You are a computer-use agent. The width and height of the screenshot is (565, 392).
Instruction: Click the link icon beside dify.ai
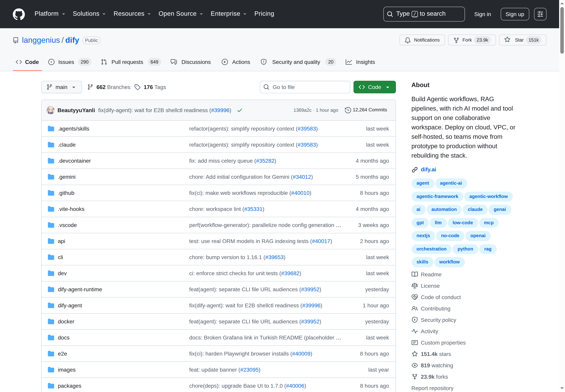click(415, 170)
